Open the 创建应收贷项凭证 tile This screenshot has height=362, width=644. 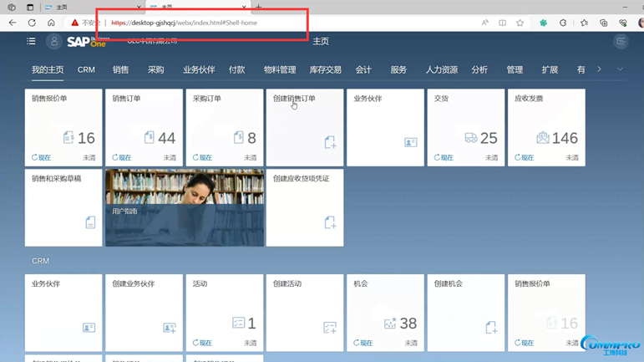pyautogui.click(x=304, y=207)
